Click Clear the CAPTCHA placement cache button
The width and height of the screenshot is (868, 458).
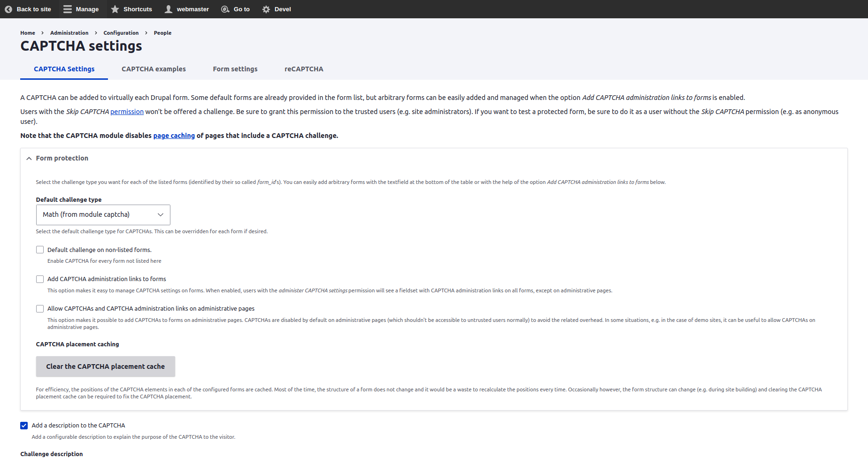point(105,366)
